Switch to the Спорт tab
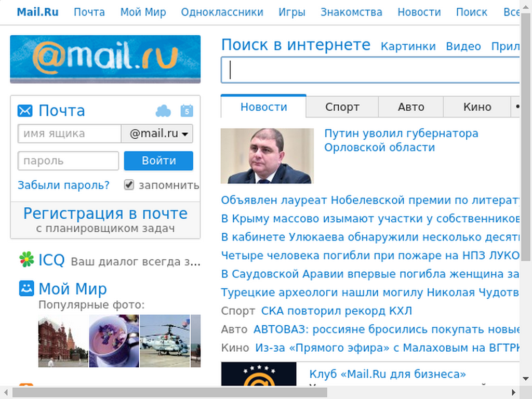Image resolution: width=532 pixels, height=399 pixels. click(342, 107)
